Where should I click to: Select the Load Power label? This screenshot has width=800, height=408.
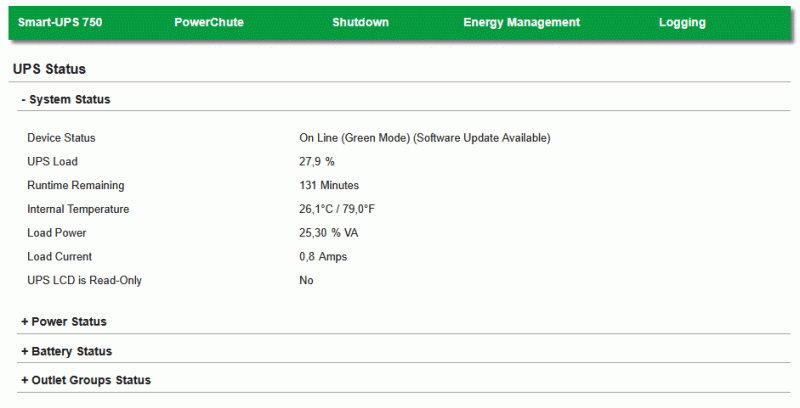[x=57, y=233]
